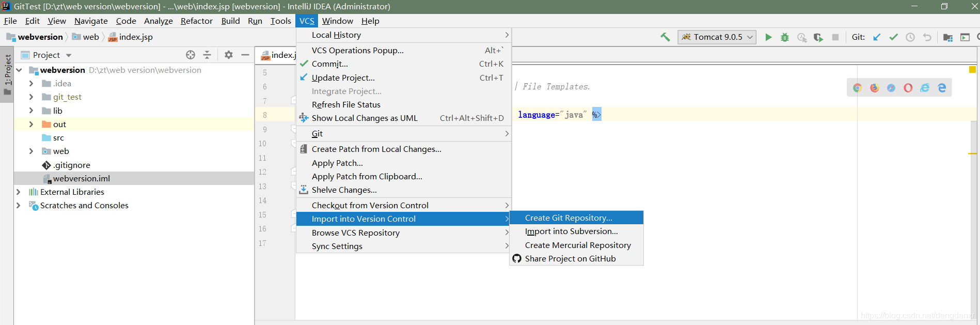Open the Tomcat 9.0.5 run configuration dropdown
This screenshot has height=325, width=980.
[717, 37]
